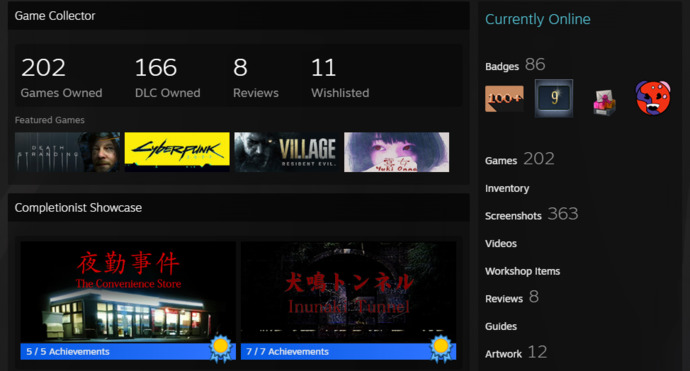Open the Death Stranding featured game

67,152
